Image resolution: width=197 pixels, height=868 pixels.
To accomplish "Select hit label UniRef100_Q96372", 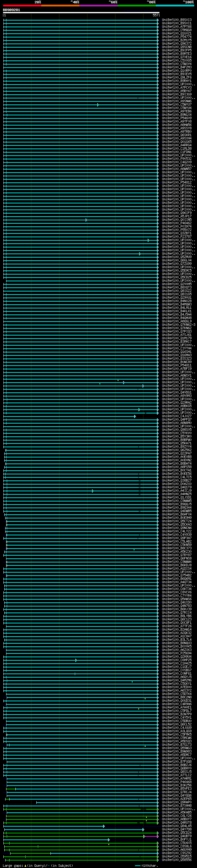I will (176, 43).
